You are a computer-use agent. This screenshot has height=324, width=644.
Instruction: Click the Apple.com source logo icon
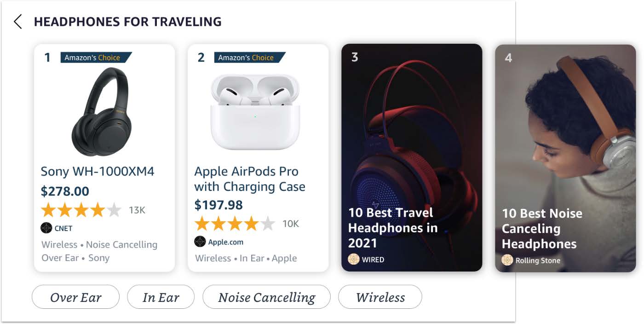click(200, 242)
